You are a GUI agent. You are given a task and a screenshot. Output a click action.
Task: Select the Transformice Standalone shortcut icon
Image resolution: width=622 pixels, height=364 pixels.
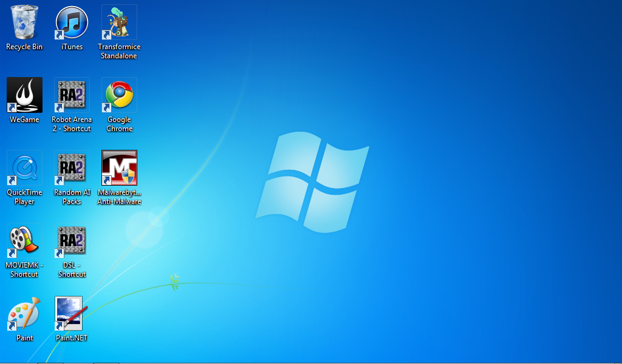(120, 22)
